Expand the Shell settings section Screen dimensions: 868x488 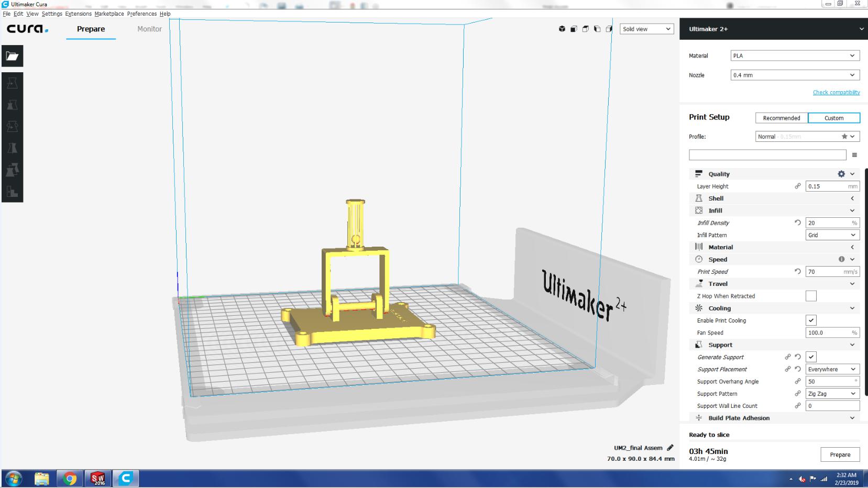(x=774, y=198)
